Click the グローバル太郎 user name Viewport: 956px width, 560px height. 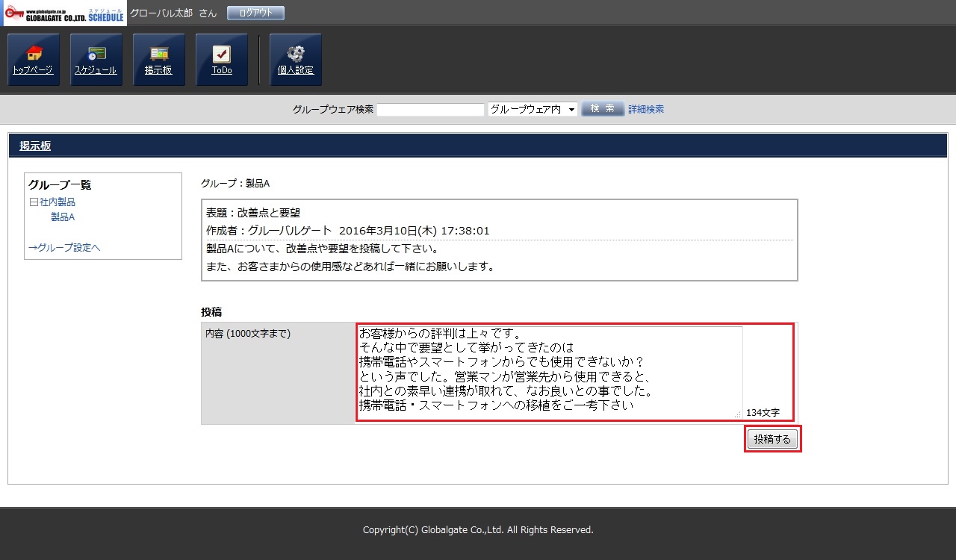pos(161,13)
